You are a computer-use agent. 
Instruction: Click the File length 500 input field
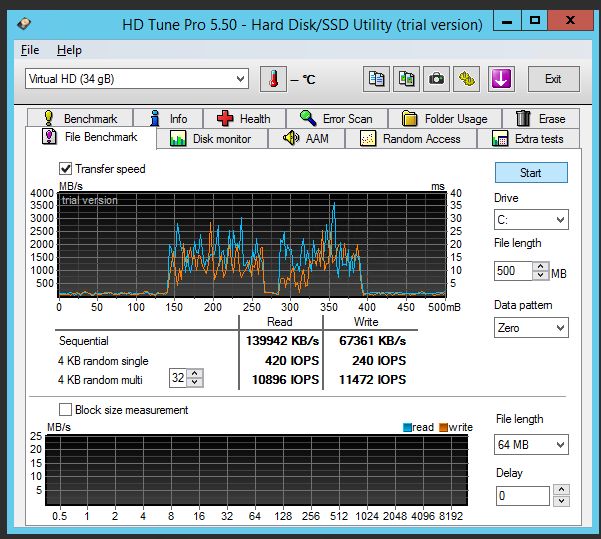pyautogui.click(x=513, y=271)
